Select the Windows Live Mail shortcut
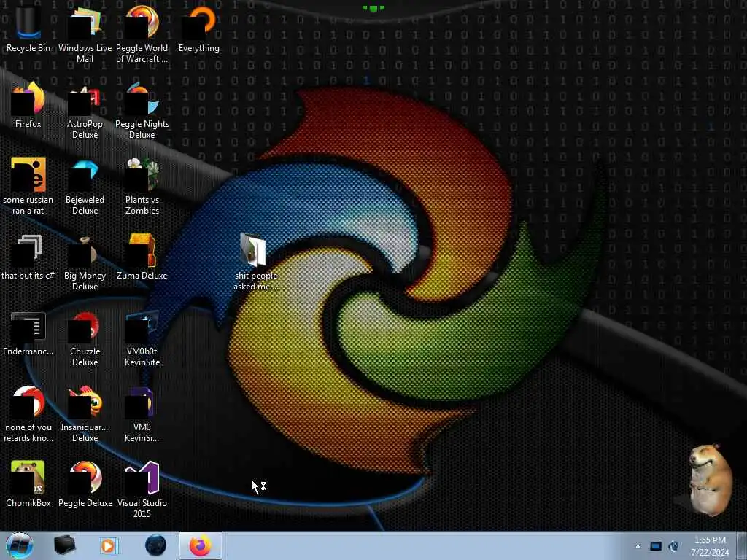Screen dimensions: 747x560 click(x=85, y=34)
